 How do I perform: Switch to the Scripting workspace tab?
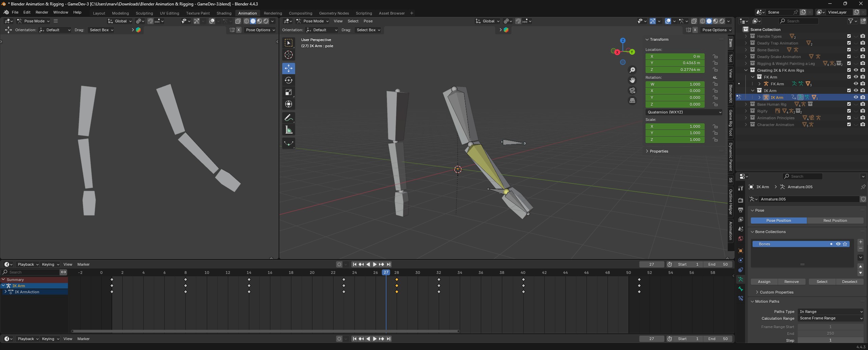pos(363,13)
